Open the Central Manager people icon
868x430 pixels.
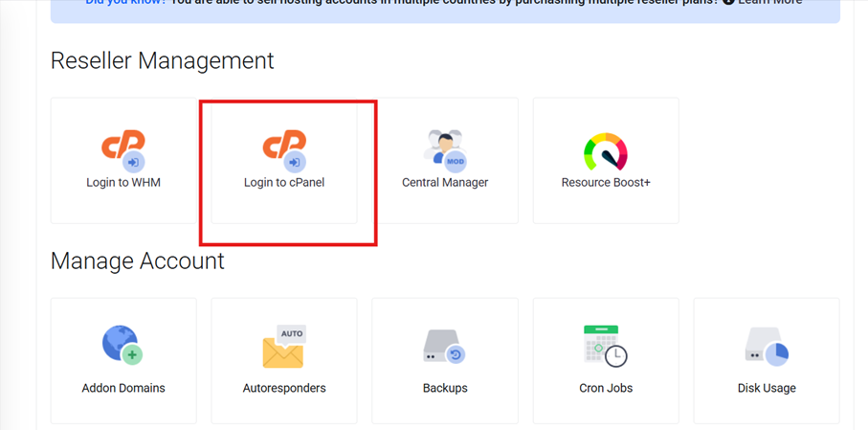click(444, 150)
